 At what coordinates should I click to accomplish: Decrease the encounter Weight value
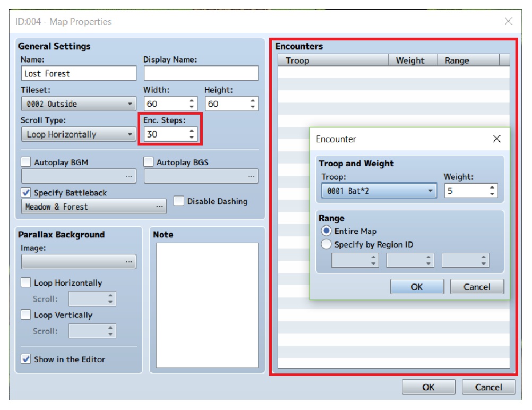(492, 194)
